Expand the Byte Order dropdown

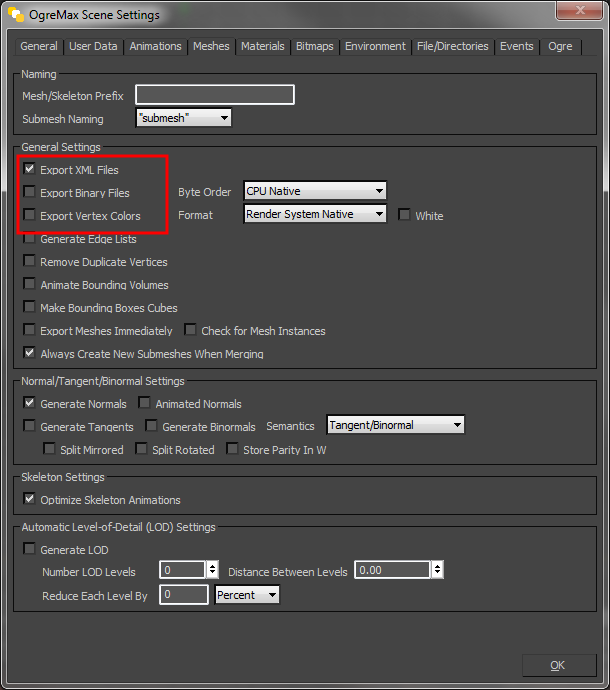pyautogui.click(x=315, y=191)
